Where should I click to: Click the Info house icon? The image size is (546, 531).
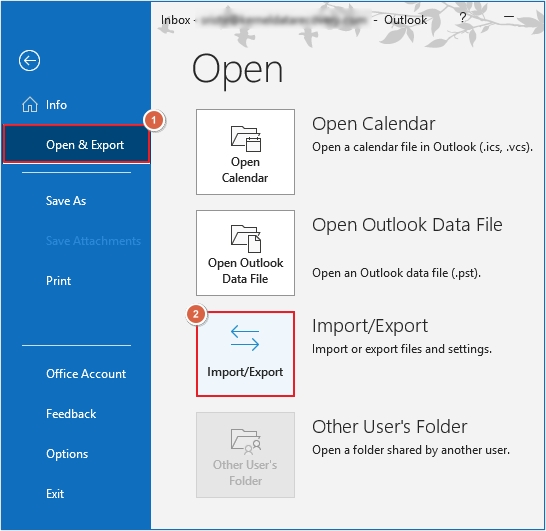tap(30, 104)
